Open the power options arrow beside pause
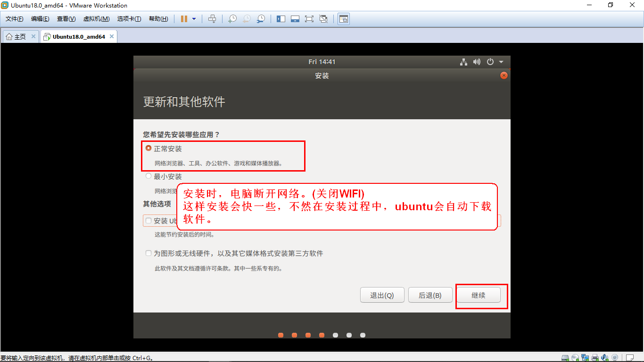The width and height of the screenshot is (644, 362). [194, 19]
